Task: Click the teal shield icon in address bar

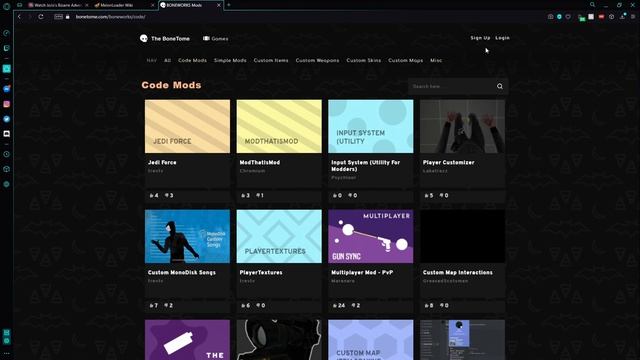Action: (x=559, y=17)
